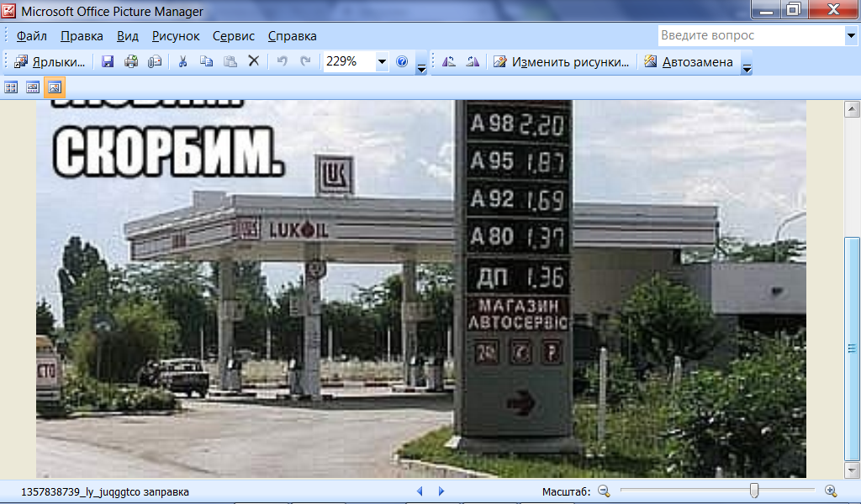The image size is (861, 504).
Task: Select the Single Picture view button
Action: point(55,87)
